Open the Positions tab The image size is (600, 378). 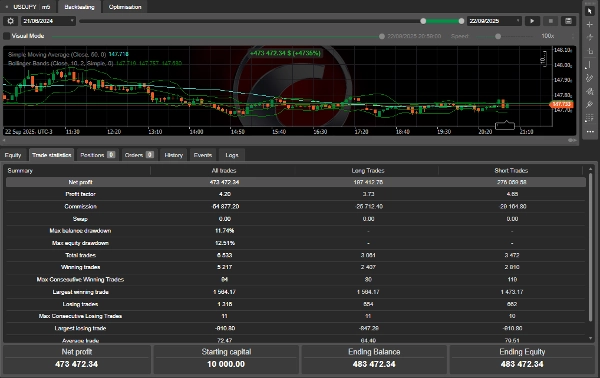tap(97, 155)
